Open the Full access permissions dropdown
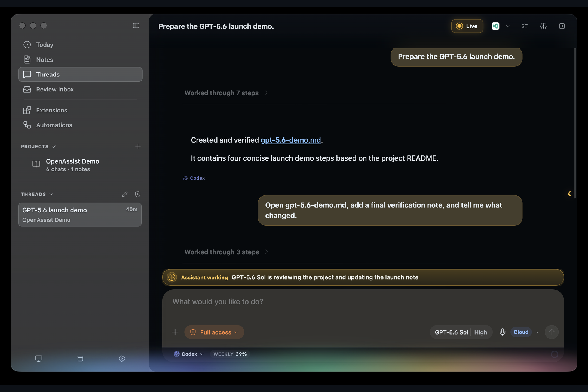This screenshot has width=588, height=392. click(214, 332)
